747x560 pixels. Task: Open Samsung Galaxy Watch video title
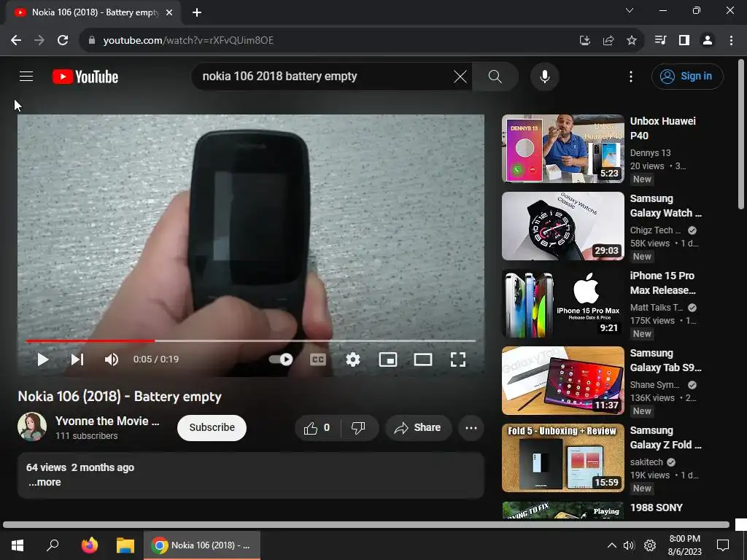click(x=665, y=206)
